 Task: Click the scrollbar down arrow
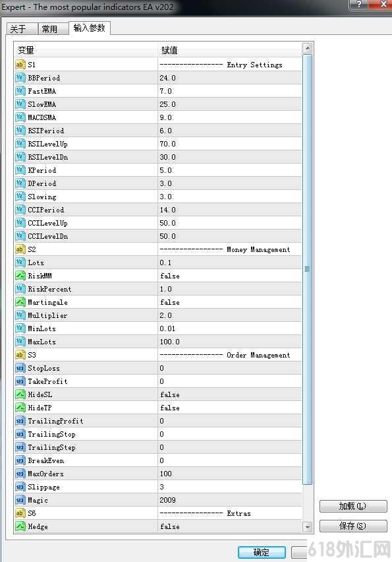tap(308, 527)
